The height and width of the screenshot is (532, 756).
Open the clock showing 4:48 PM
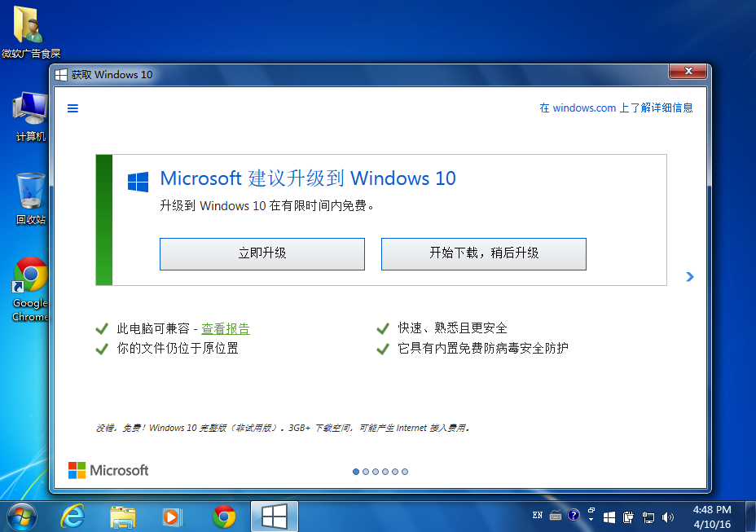point(712,517)
